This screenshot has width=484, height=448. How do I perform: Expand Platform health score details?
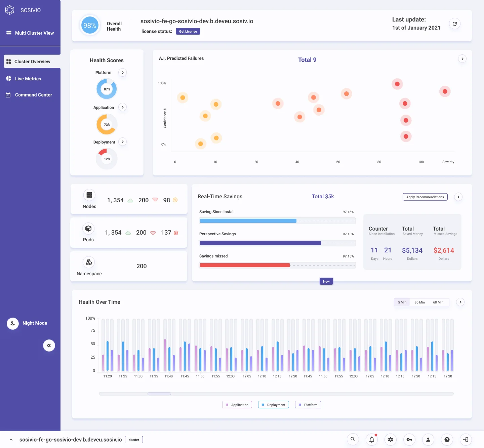(123, 73)
